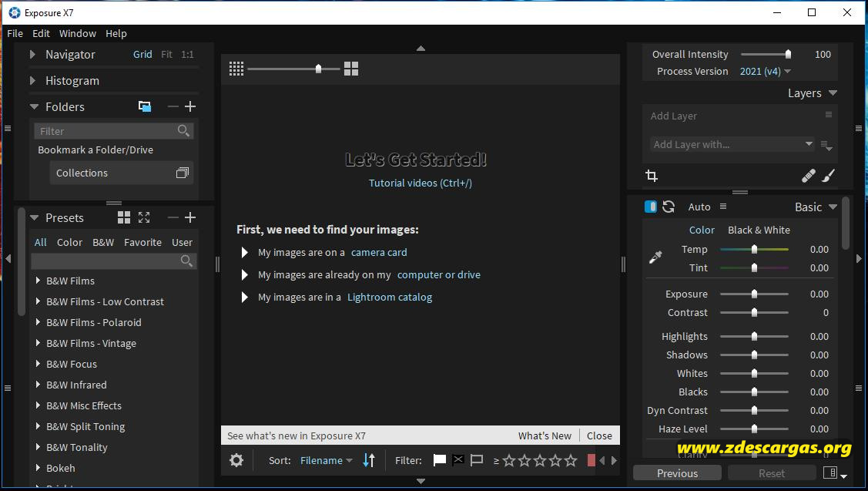Select the Brush tool

click(828, 176)
